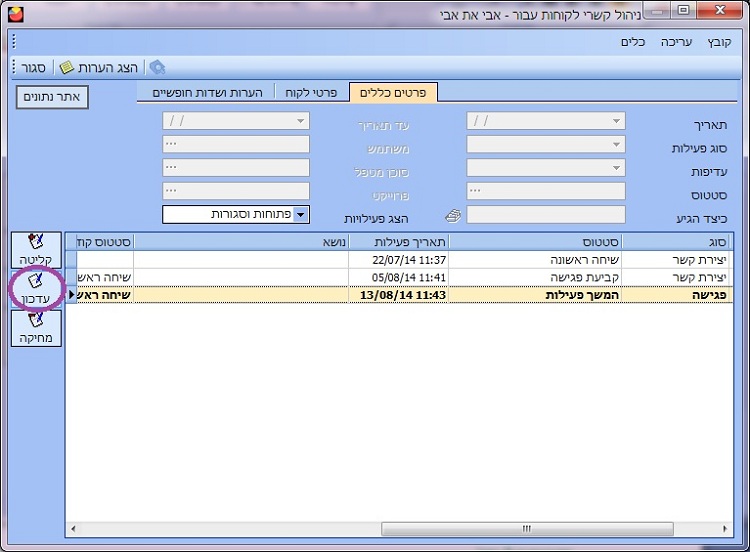The image size is (750, 552).
Task: Click the אתר נתונים button
Action: [x=52, y=97]
